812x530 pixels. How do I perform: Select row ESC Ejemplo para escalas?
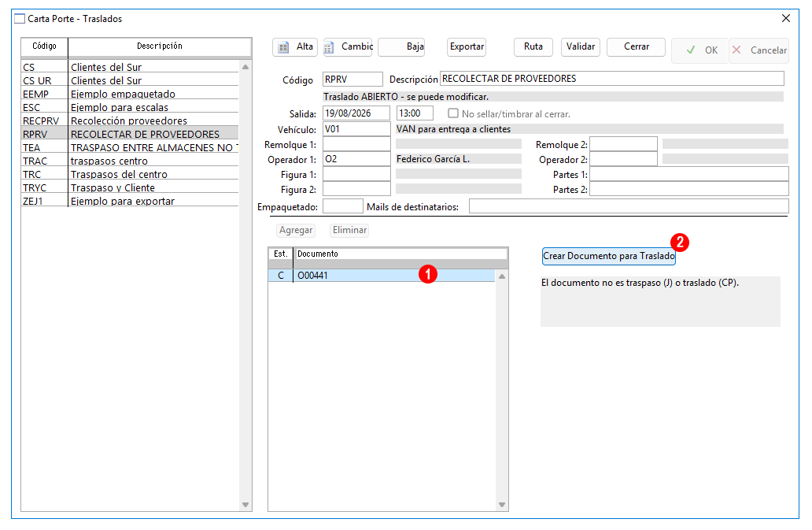(130, 107)
